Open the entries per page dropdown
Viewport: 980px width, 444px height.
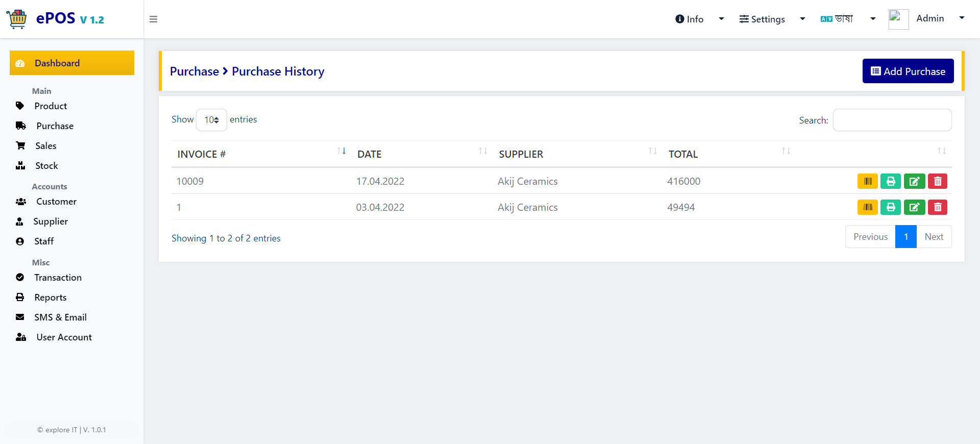click(x=211, y=120)
